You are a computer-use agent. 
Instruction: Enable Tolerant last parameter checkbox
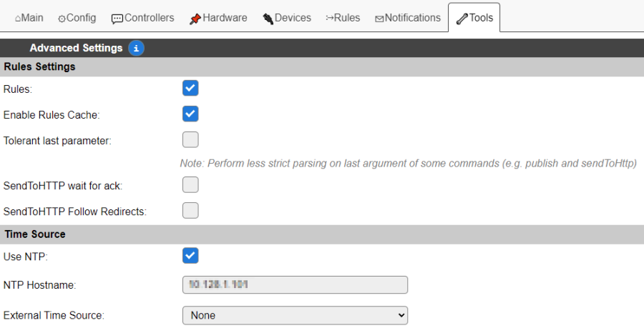coord(190,139)
